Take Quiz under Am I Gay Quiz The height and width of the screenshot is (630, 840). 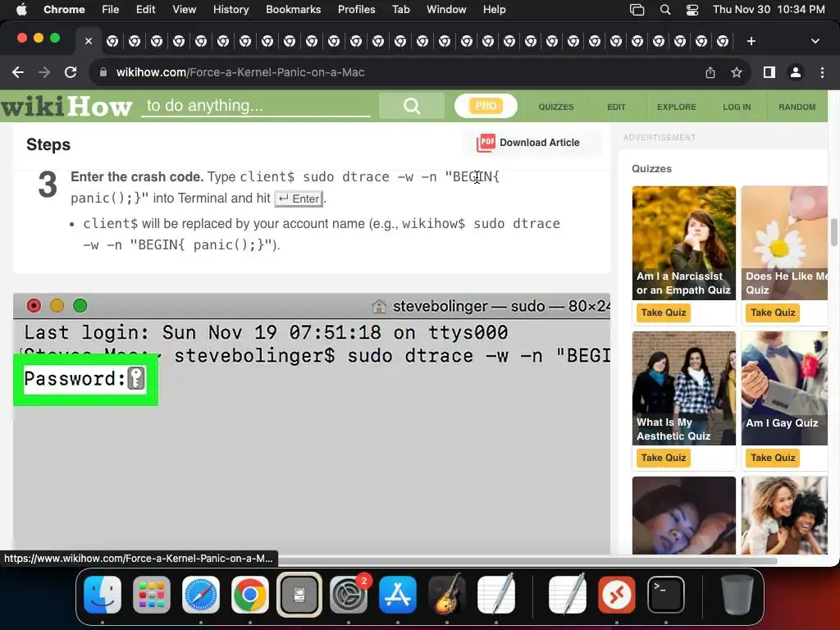coord(773,458)
